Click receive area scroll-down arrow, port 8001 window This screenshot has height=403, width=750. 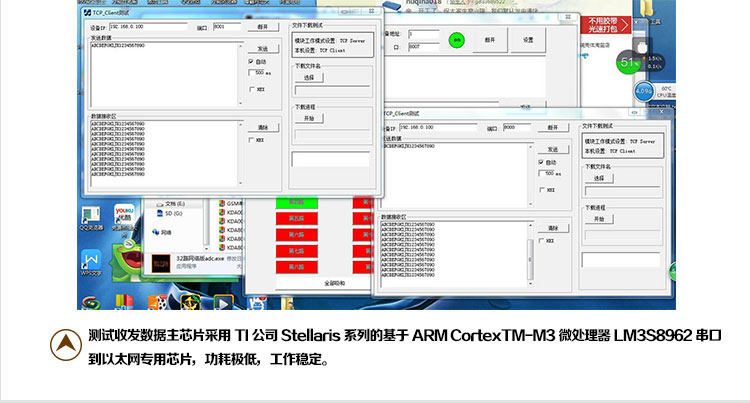point(241,183)
